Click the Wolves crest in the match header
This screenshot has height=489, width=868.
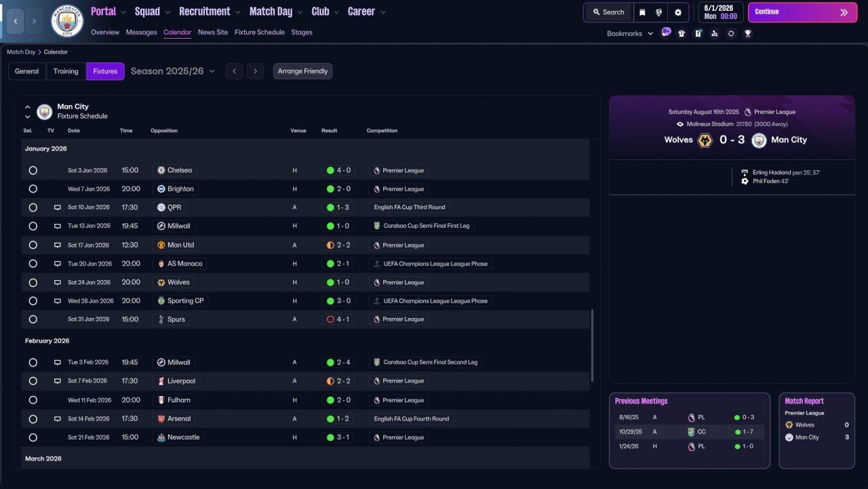click(705, 140)
